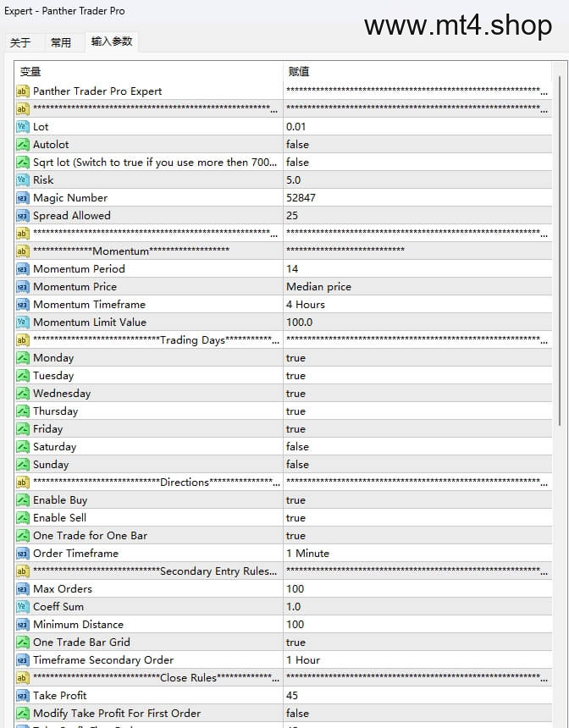The image size is (569, 728).
Task: Click the Order Timeframe row icon
Action: (22, 554)
